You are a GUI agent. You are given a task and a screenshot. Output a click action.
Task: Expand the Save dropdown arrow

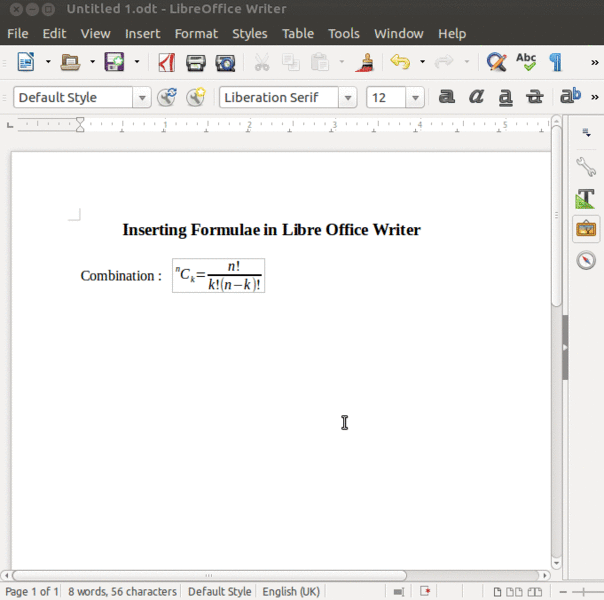pos(137,62)
